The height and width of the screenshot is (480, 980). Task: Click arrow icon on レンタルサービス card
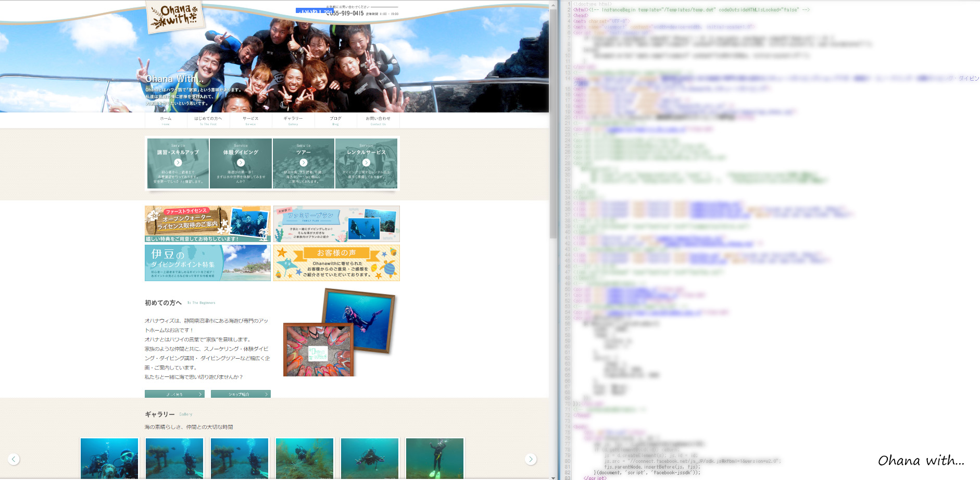click(366, 162)
